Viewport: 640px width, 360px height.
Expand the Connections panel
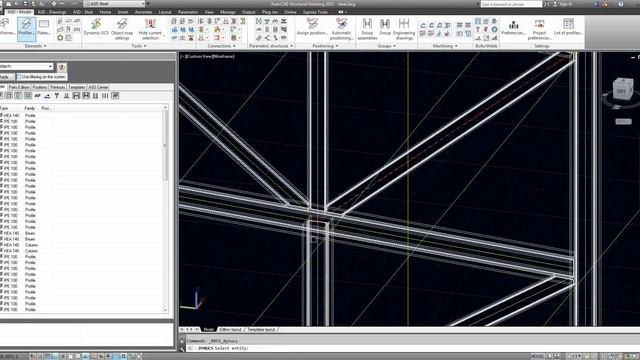(222, 46)
